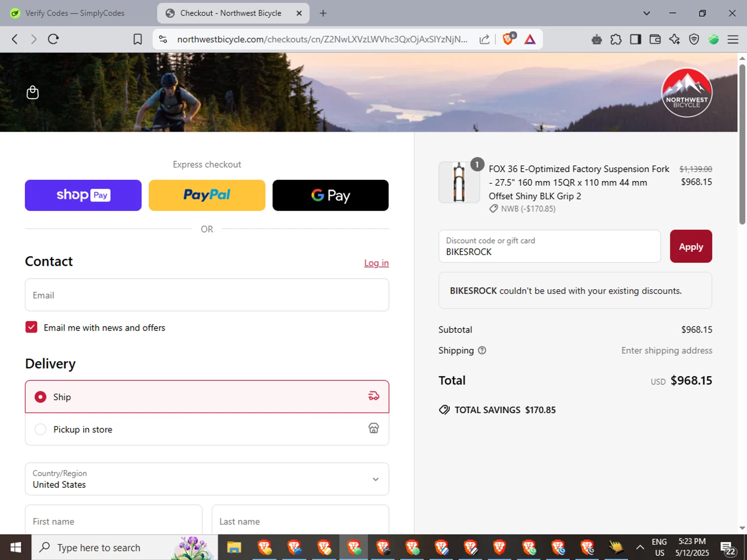Click the Last name field

(300, 521)
